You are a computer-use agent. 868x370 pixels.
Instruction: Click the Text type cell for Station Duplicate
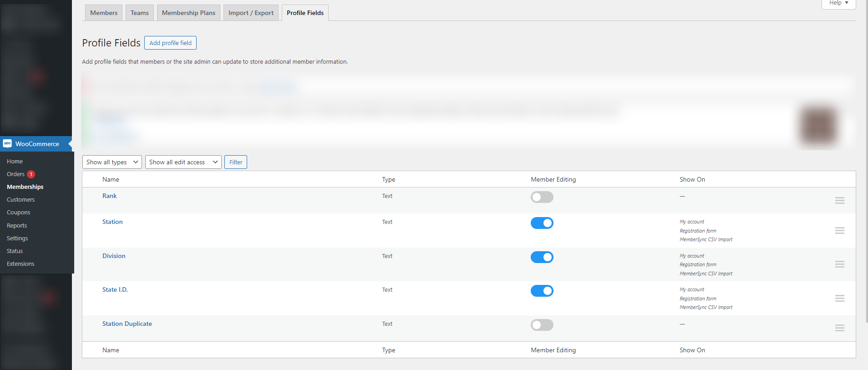pos(387,324)
